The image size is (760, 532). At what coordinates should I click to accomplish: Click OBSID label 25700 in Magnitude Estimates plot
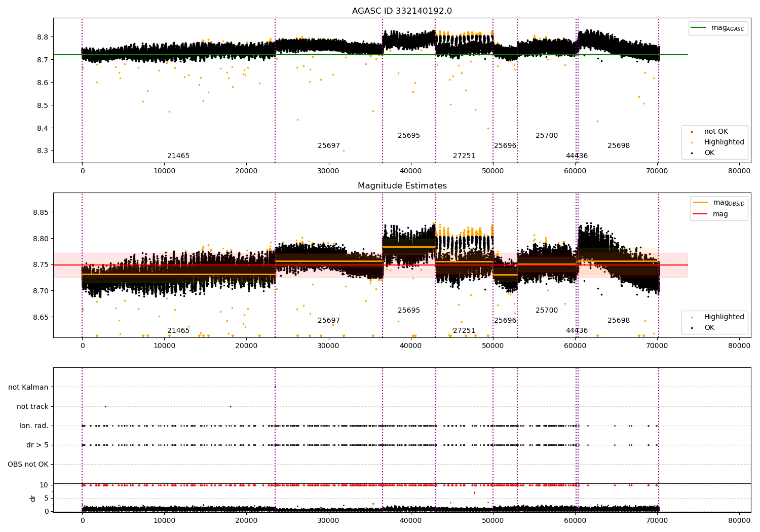pyautogui.click(x=547, y=311)
